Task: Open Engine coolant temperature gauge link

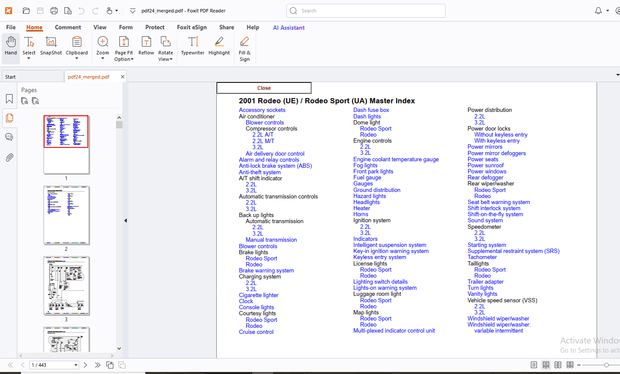Action: click(x=396, y=159)
